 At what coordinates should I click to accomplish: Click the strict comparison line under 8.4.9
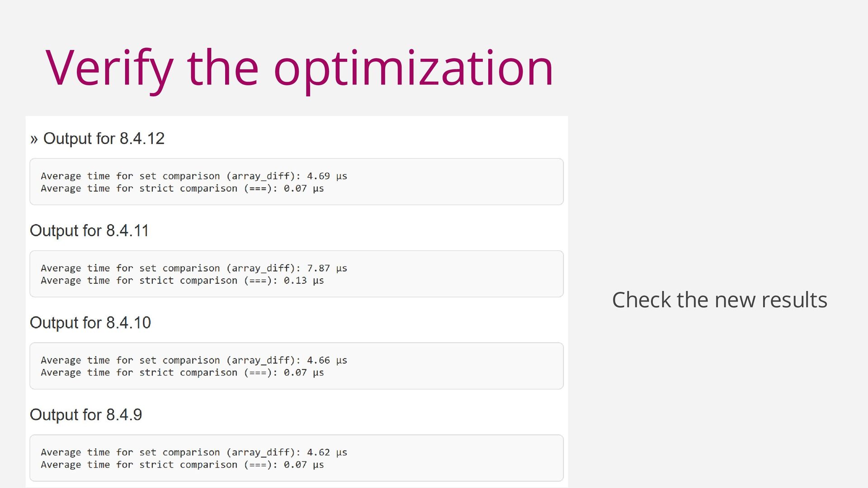[182, 465]
